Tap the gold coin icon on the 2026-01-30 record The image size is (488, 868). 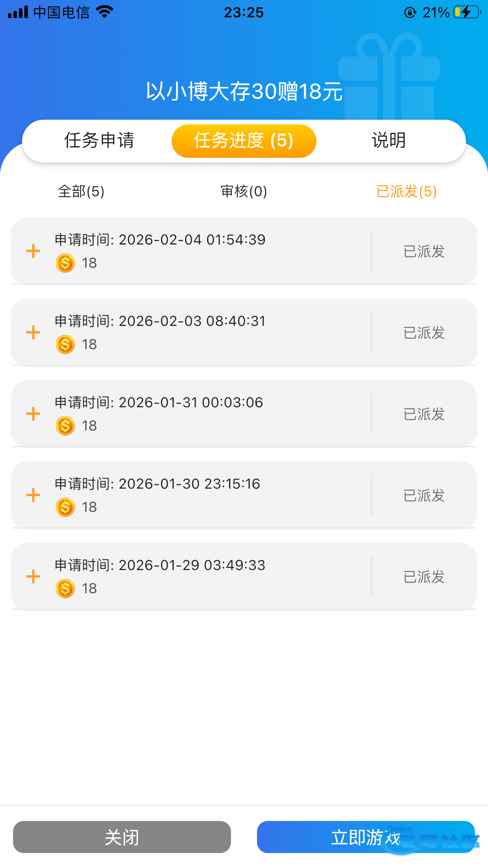(x=65, y=507)
